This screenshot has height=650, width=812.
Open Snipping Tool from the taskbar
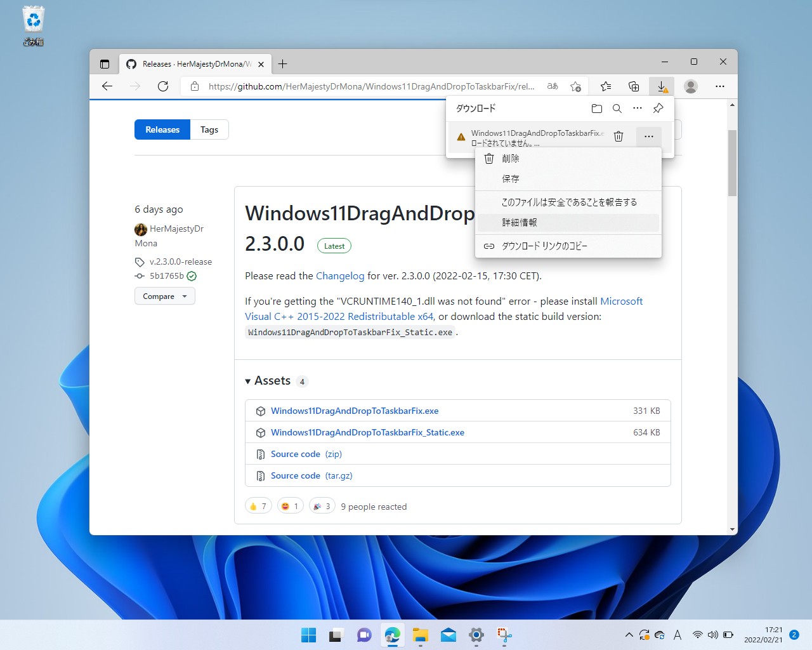(x=503, y=635)
